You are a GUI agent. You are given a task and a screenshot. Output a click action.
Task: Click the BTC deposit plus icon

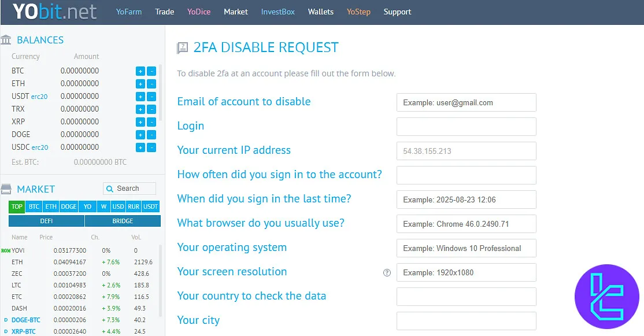(140, 71)
